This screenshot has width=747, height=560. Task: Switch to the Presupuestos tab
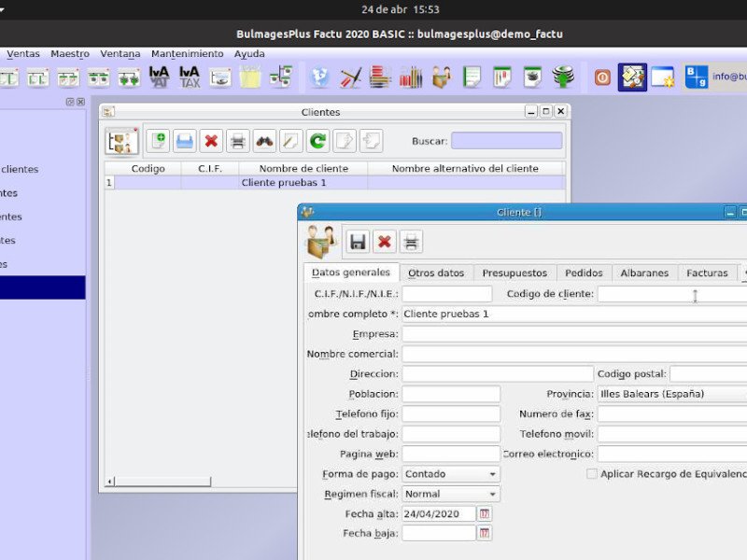pos(514,273)
